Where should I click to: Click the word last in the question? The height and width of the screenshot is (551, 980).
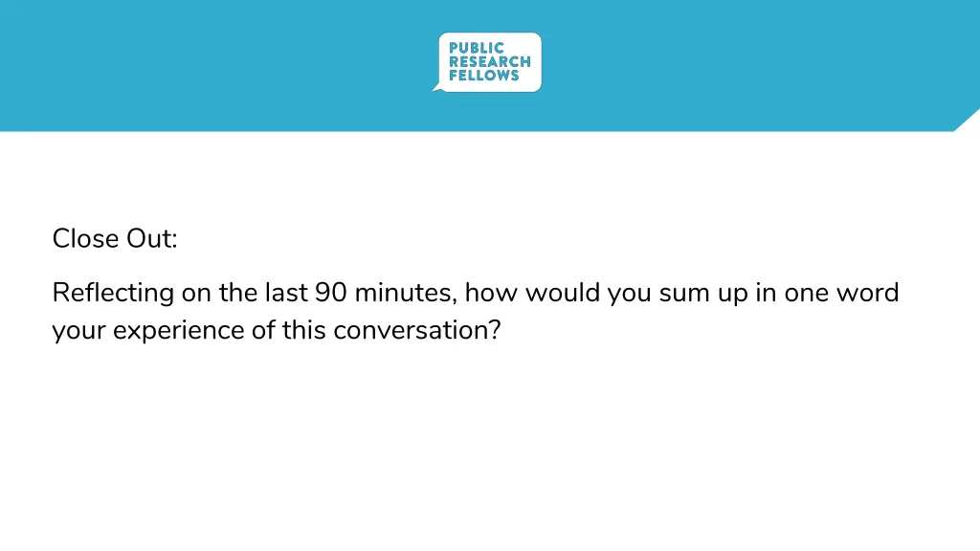coord(286,293)
